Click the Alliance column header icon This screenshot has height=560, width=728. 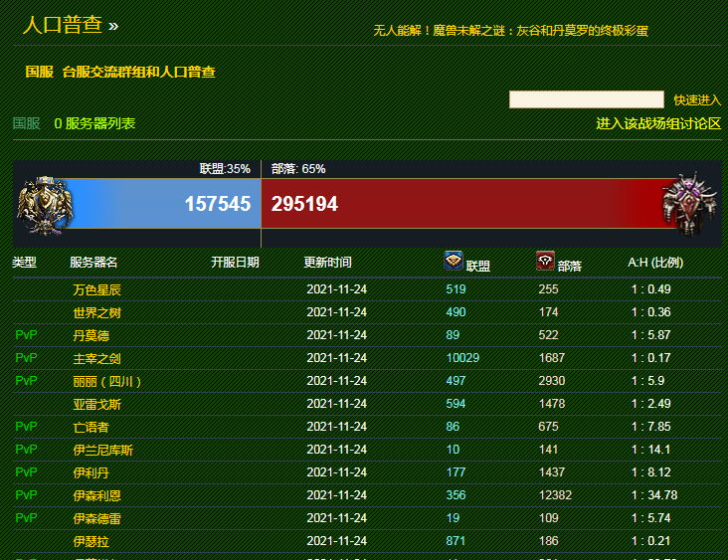(x=454, y=261)
